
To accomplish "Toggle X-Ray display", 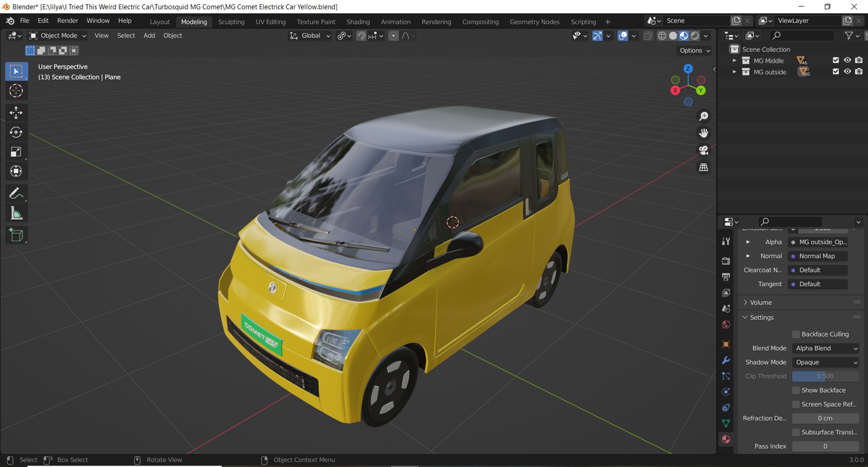I will pos(647,36).
